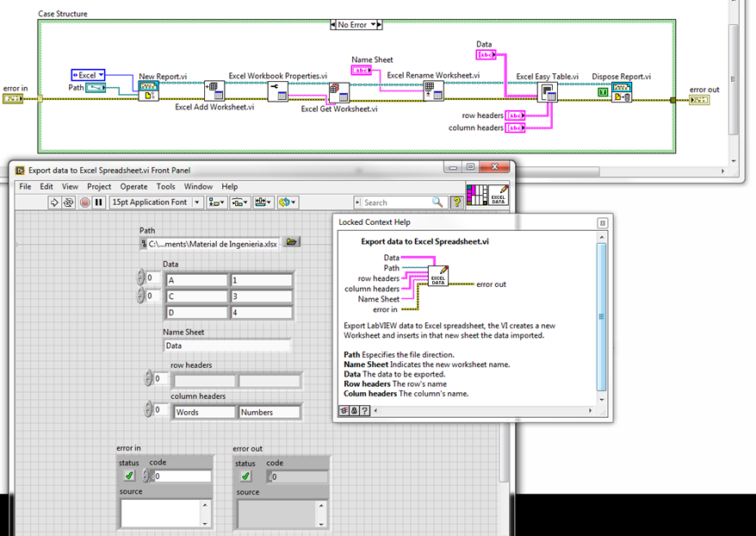The image size is (756, 536).
Task: Click the Dispose Report.vi node
Action: coord(622,91)
